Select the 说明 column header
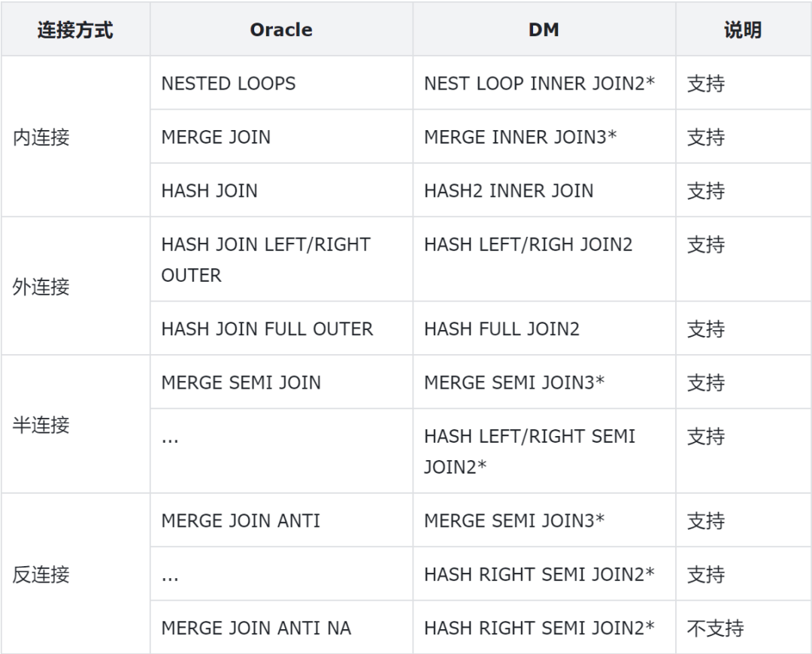Viewport: 812px width, 654px height. click(x=743, y=30)
